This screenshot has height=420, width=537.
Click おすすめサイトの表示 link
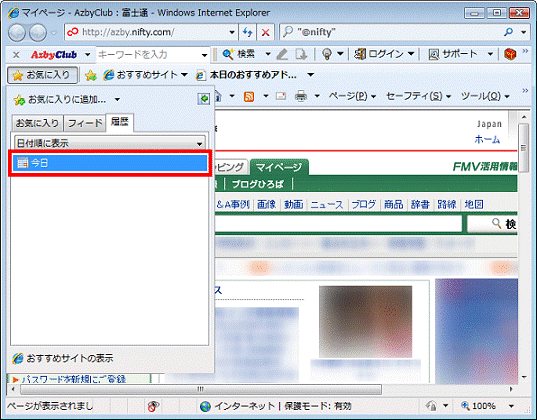[62, 358]
